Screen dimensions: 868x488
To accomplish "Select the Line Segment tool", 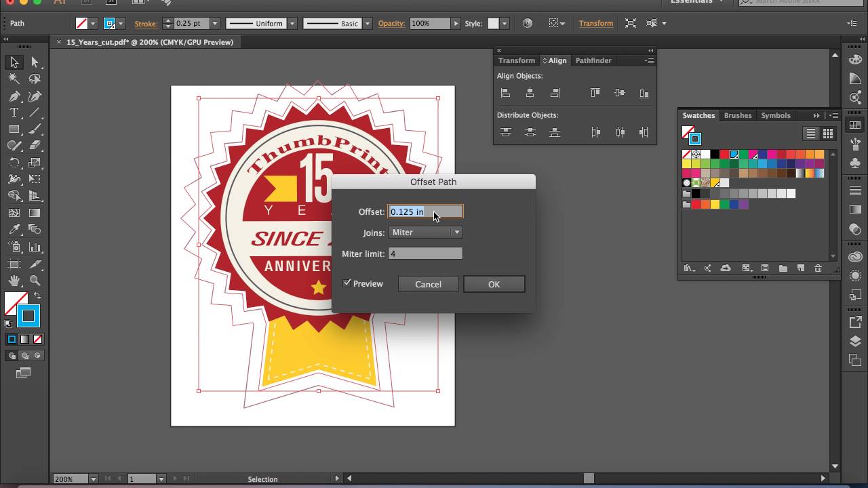I will point(35,113).
